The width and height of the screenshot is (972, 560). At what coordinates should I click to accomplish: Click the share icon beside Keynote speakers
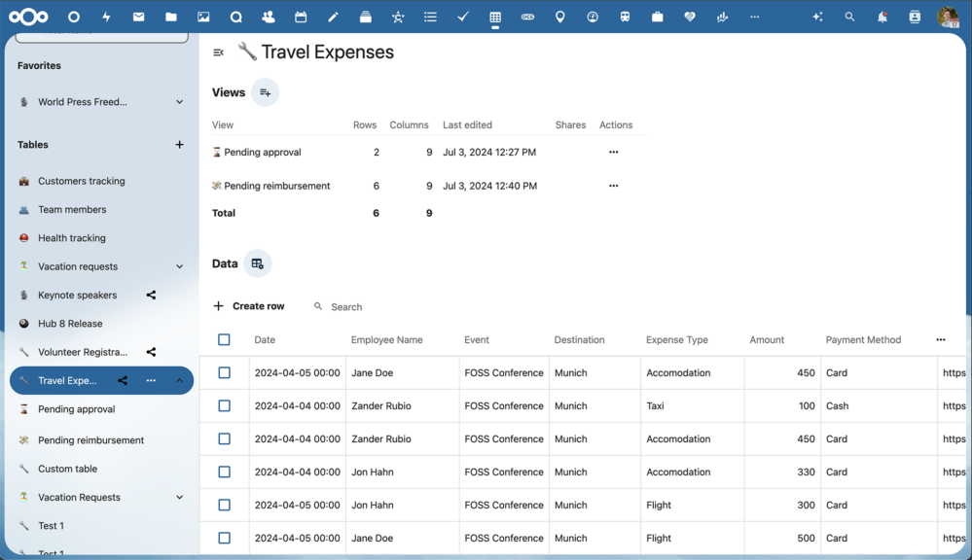click(151, 295)
